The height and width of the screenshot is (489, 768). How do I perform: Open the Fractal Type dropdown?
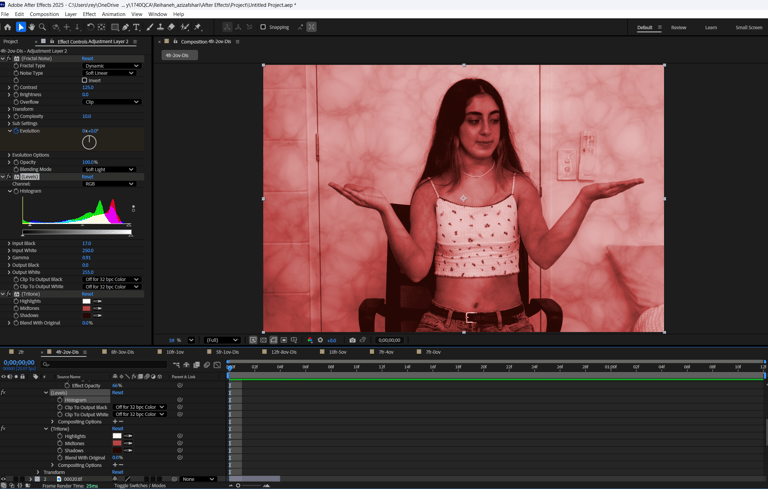pyautogui.click(x=112, y=66)
